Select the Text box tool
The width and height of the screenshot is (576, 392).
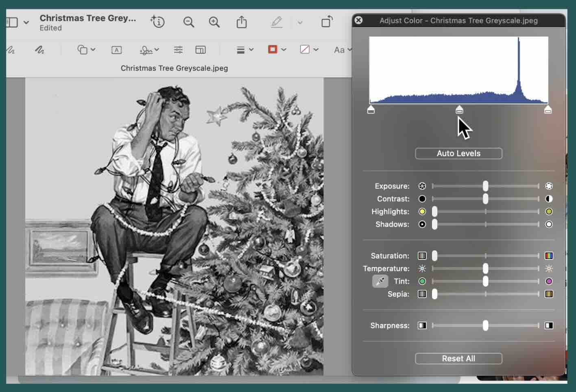click(x=116, y=50)
